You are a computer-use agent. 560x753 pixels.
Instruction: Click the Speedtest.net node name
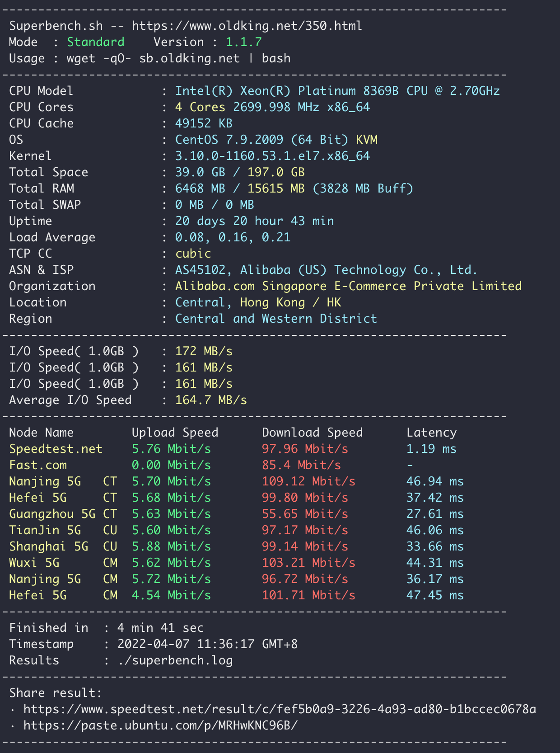tap(56, 449)
